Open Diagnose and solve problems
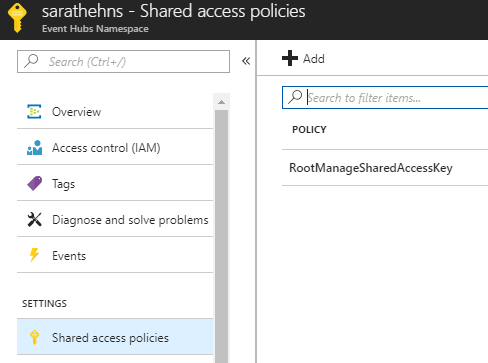The width and height of the screenshot is (488, 363). (115, 220)
